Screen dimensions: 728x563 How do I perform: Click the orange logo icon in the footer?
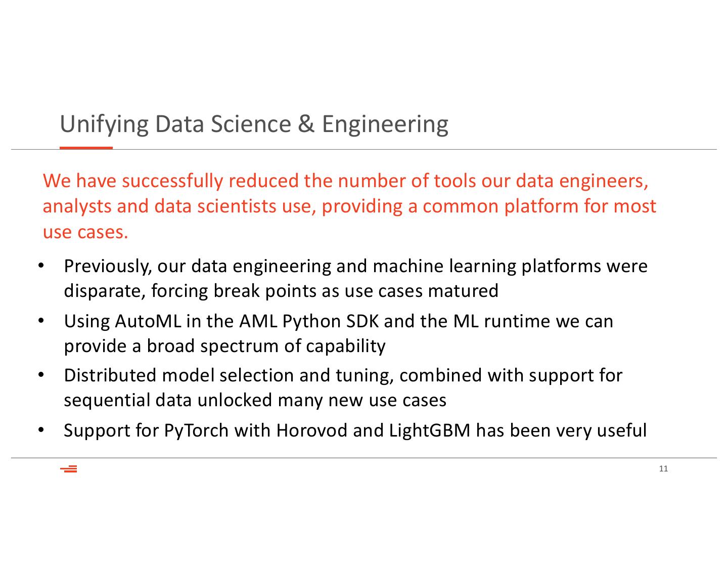pos(69,469)
